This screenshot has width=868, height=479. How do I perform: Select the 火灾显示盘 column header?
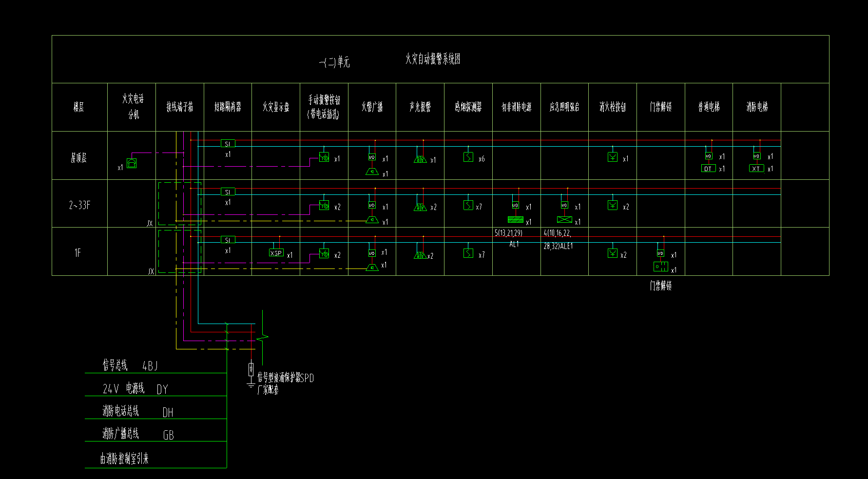pos(276,107)
